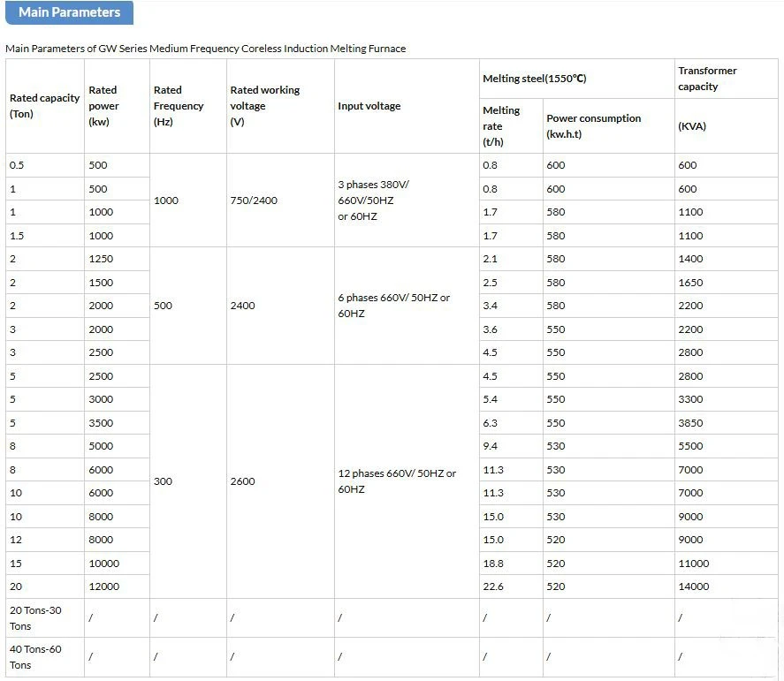Click the 1500 rated power cell
Image resolution: width=784 pixels, height=681 pixels.
coord(117,283)
